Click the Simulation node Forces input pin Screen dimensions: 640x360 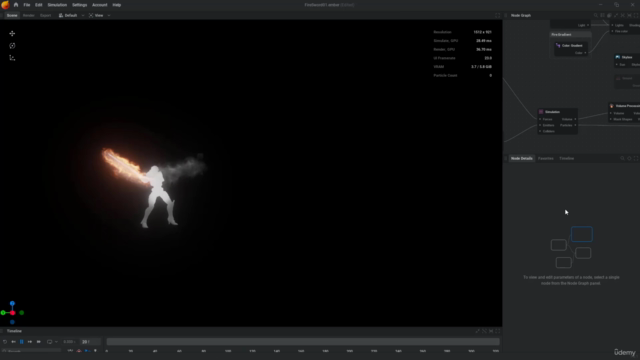coord(540,119)
